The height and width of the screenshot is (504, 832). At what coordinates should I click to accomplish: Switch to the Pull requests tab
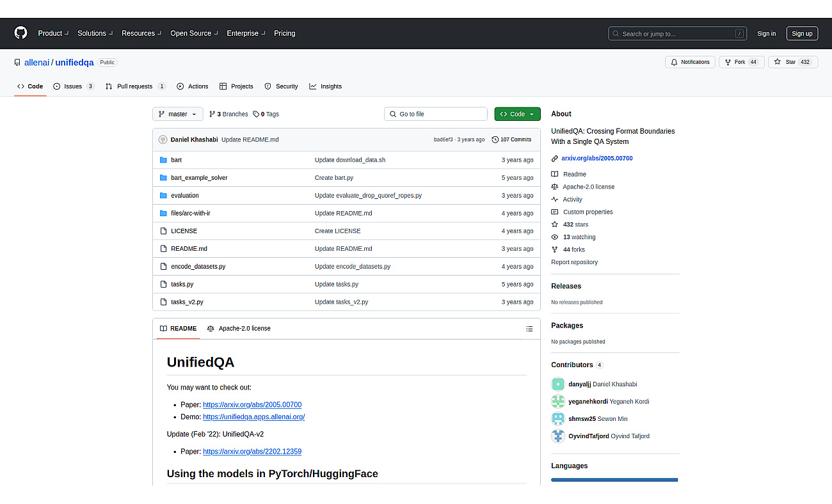(136, 86)
